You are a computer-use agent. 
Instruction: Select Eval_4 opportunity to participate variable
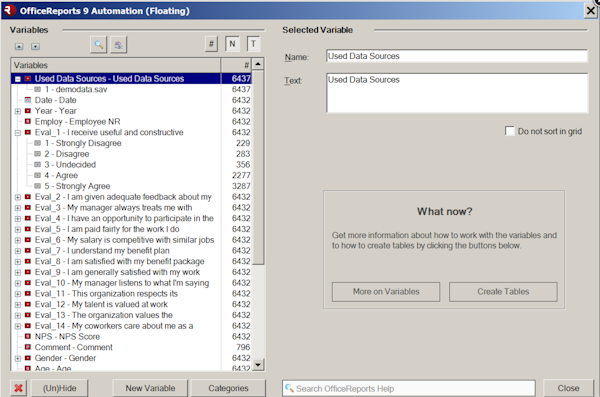pos(124,218)
